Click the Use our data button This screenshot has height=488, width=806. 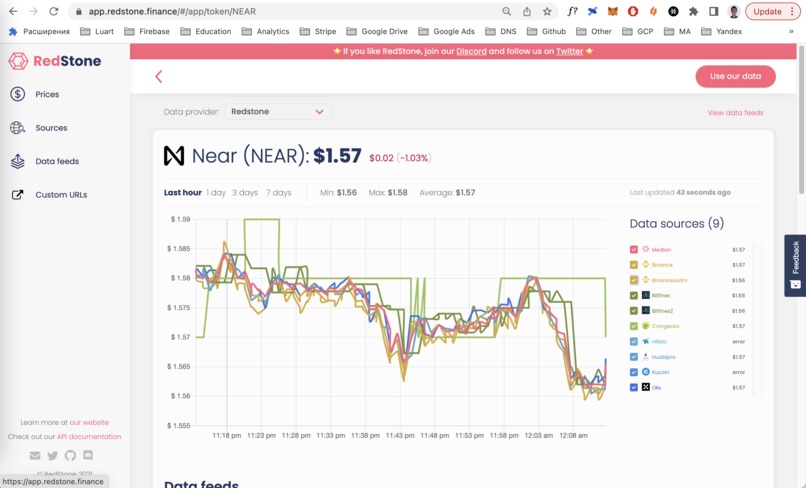[x=736, y=76]
